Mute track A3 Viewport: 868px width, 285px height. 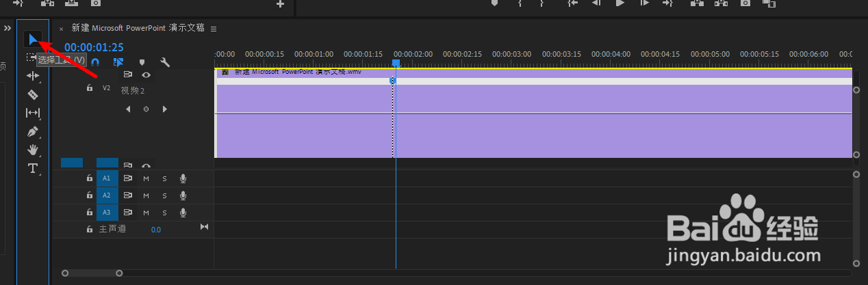click(146, 213)
